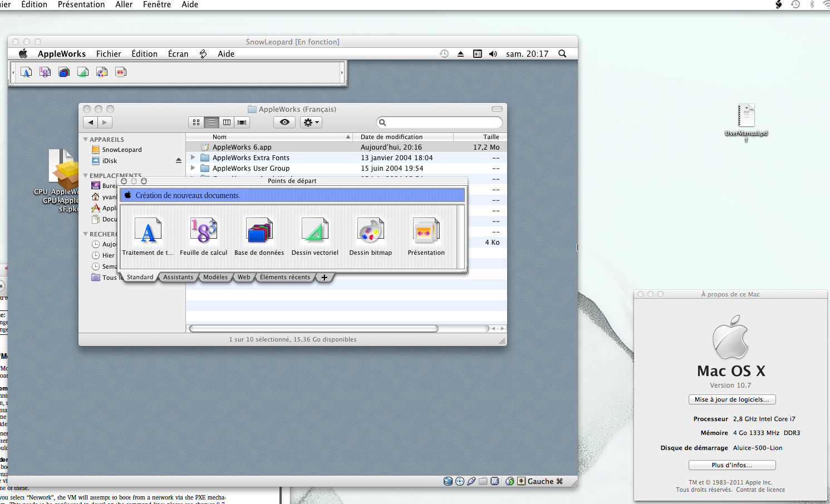Open the Aide menu in AppleWorks

pyautogui.click(x=226, y=54)
